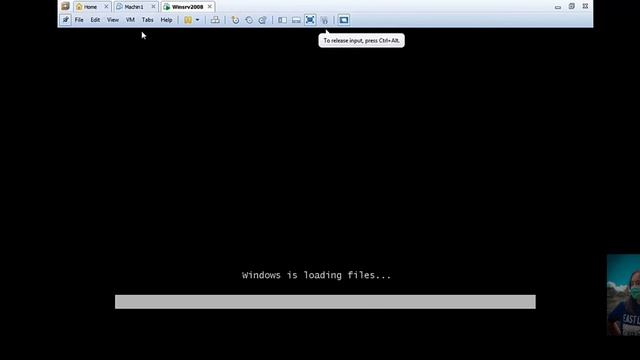Close the Home tab
The width and height of the screenshot is (640, 360).
(x=106, y=7)
